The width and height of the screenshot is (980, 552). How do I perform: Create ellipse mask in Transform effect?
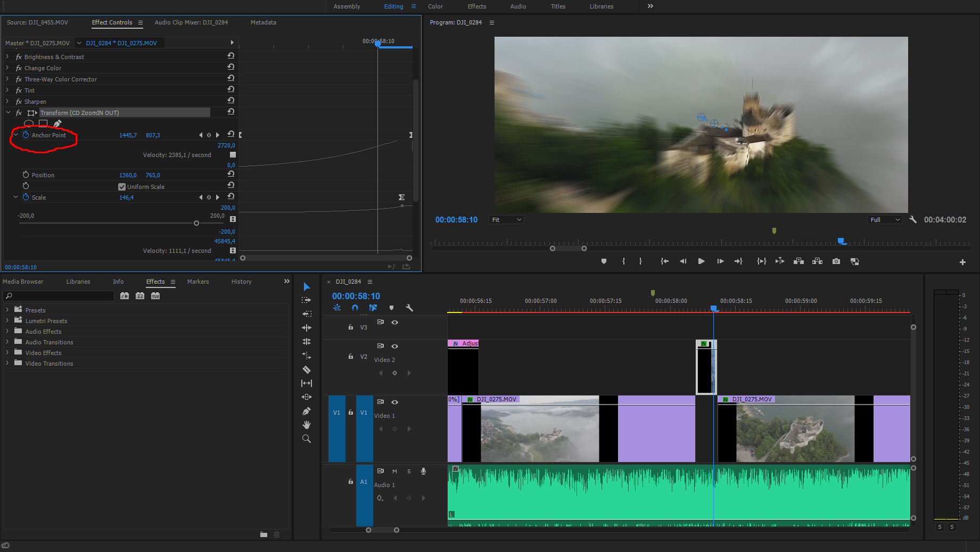[x=29, y=123]
